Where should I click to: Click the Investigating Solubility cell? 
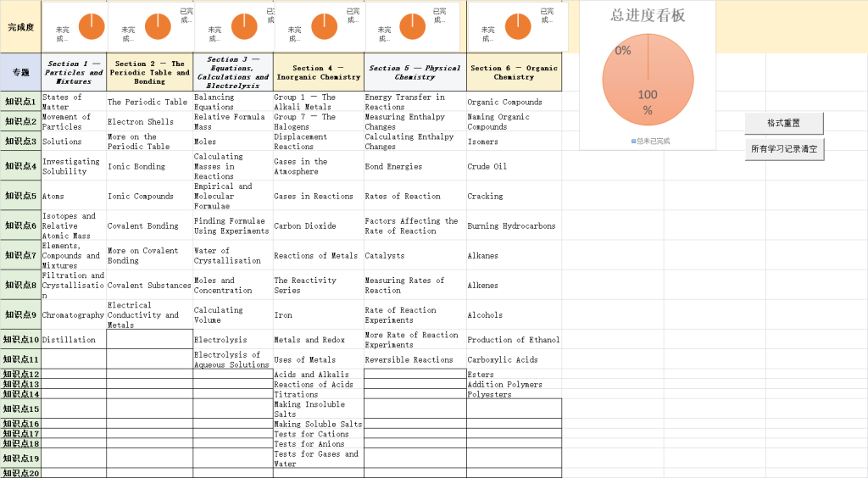tap(75, 166)
